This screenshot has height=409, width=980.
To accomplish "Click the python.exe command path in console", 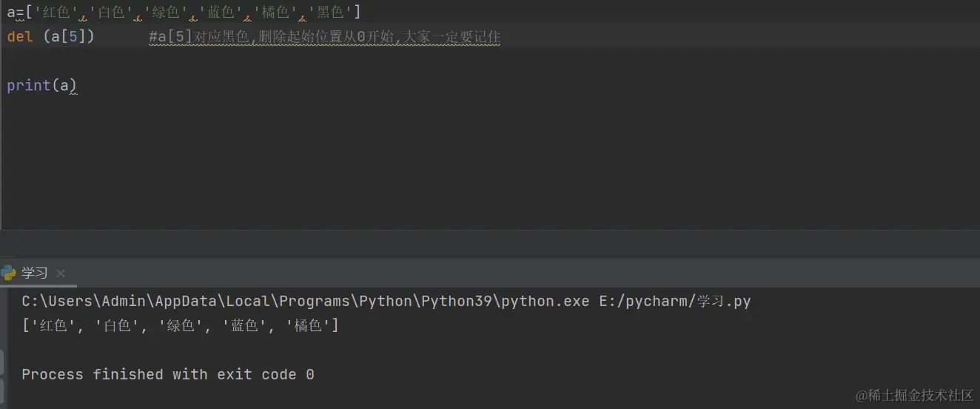I will [x=306, y=301].
